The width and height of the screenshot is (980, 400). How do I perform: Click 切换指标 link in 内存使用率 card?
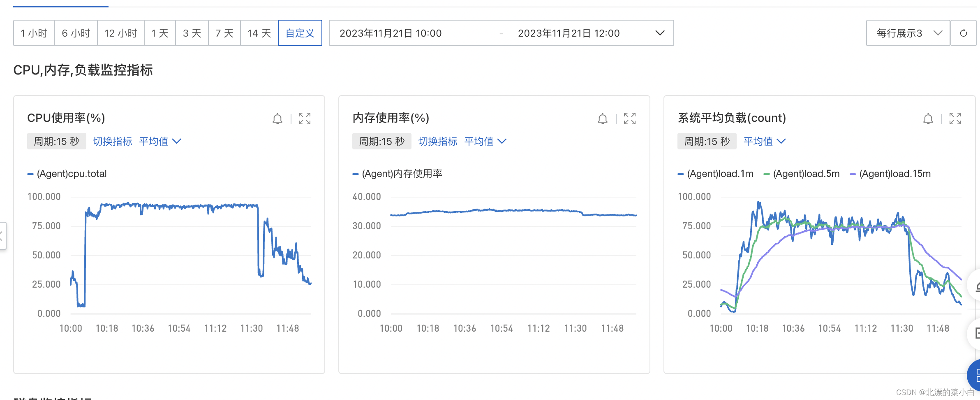[x=438, y=141]
